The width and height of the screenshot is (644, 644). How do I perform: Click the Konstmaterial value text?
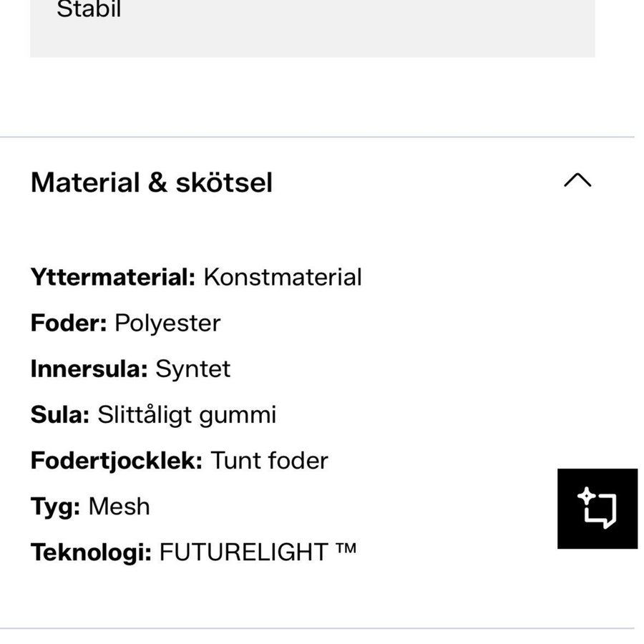283,277
